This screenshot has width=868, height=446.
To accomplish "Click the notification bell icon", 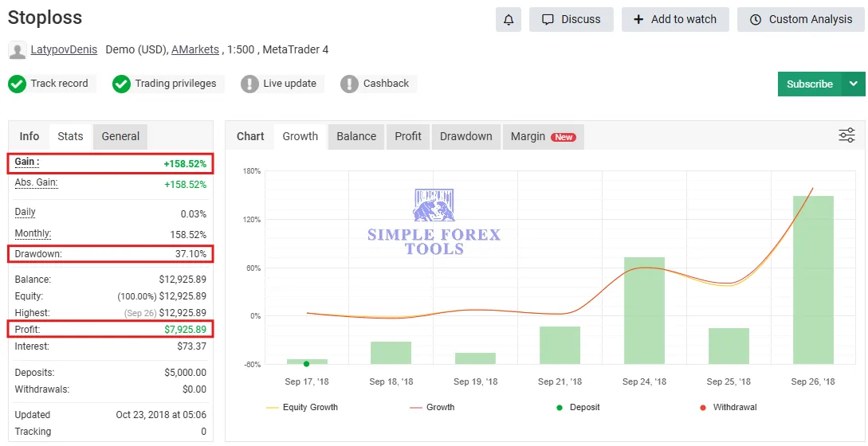I will pos(508,20).
